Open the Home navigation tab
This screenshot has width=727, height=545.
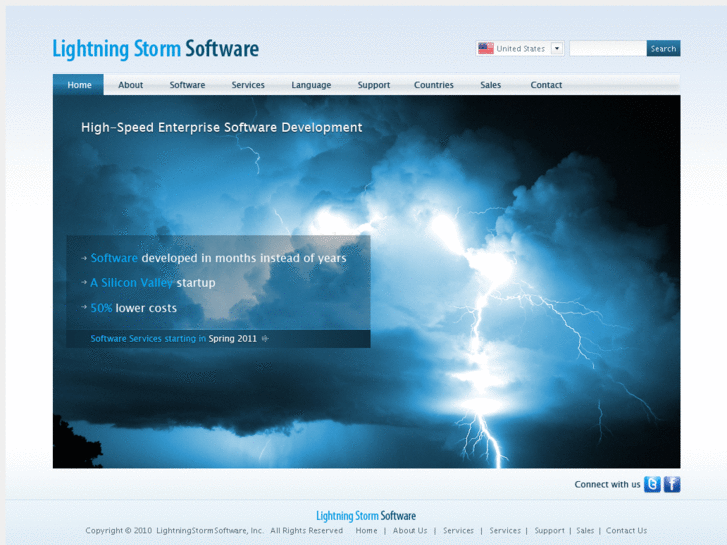point(78,85)
